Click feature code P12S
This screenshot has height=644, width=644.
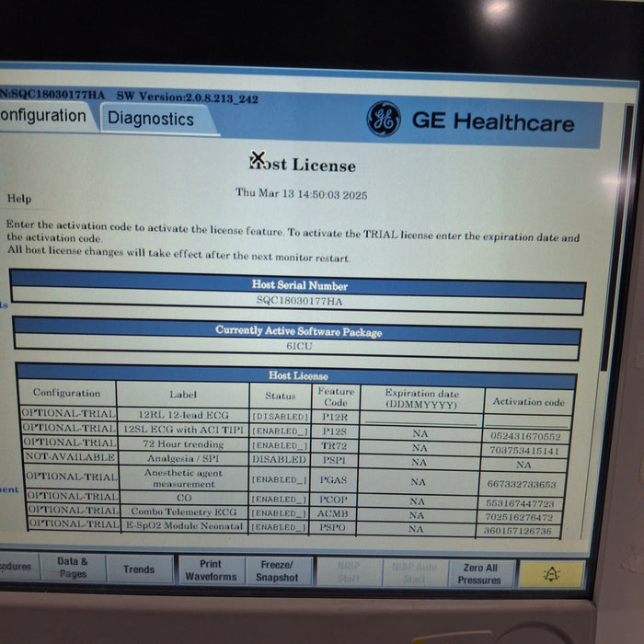coord(334,431)
